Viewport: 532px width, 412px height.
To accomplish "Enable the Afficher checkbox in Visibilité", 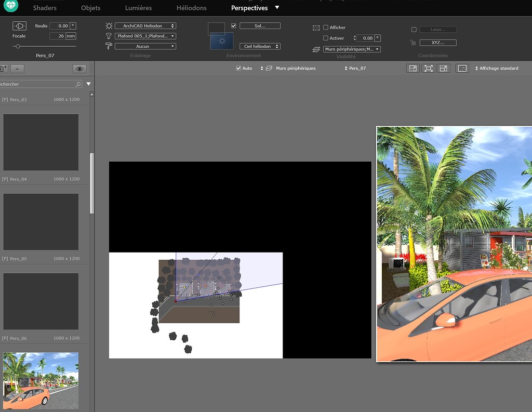I will click(x=327, y=28).
